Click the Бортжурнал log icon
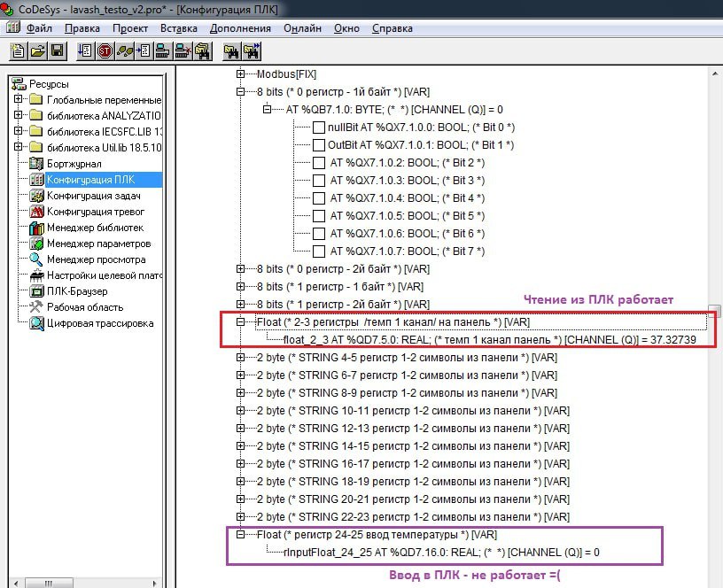Viewport: 723px width, 588px height. 36,164
